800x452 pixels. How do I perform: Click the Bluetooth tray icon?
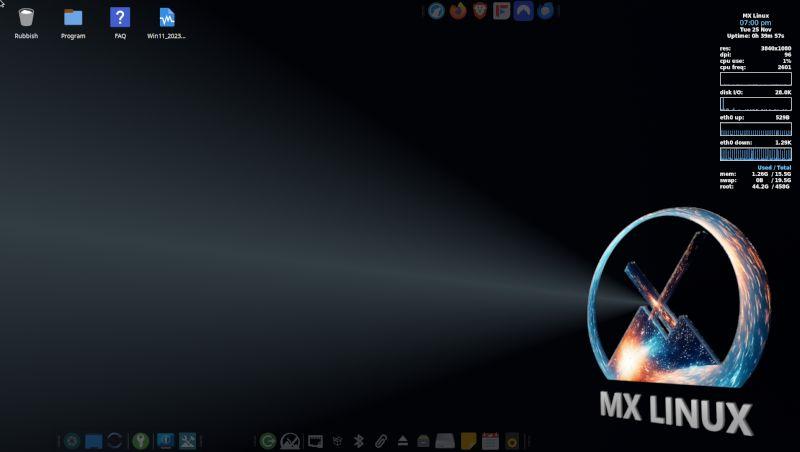(x=359, y=441)
